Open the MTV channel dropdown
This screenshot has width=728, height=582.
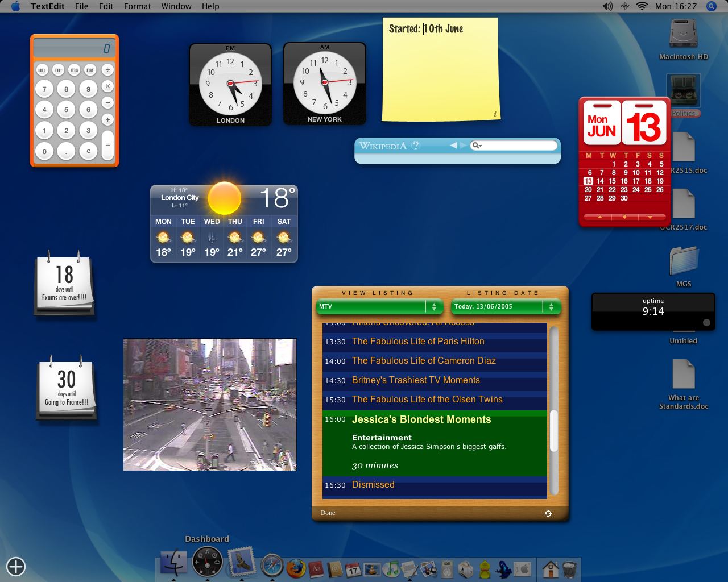tap(379, 306)
